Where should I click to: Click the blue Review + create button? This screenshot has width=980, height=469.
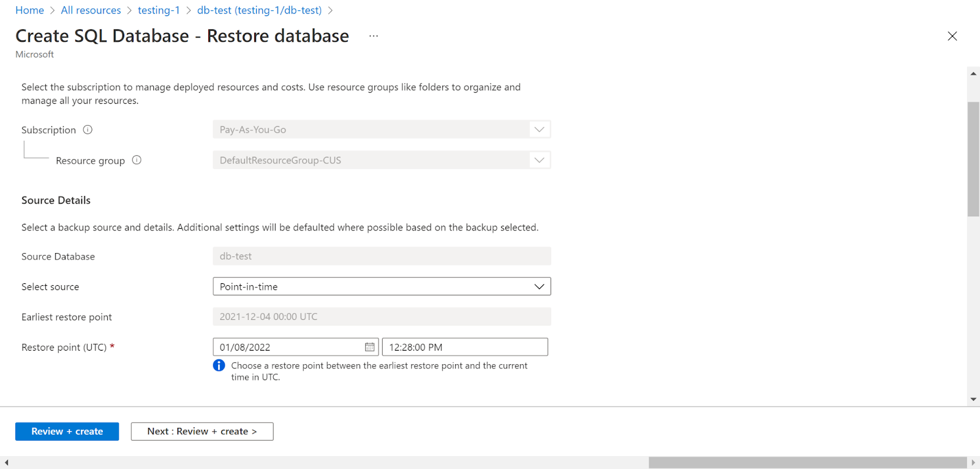pyautogui.click(x=67, y=432)
